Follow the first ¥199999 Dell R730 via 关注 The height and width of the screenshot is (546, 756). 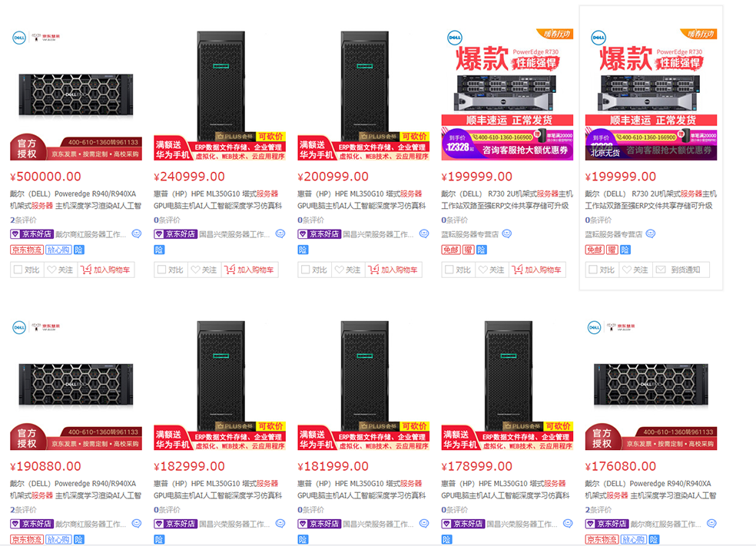492,270
